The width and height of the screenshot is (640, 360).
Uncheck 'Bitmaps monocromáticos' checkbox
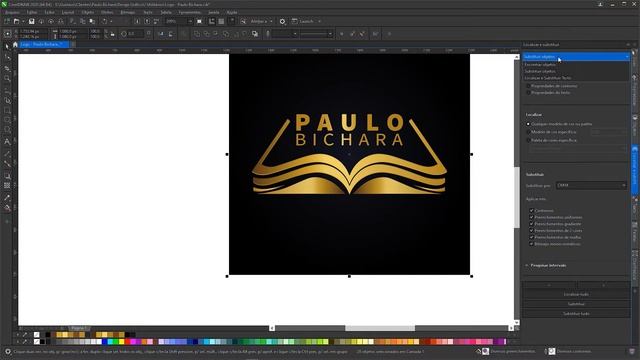click(x=531, y=244)
